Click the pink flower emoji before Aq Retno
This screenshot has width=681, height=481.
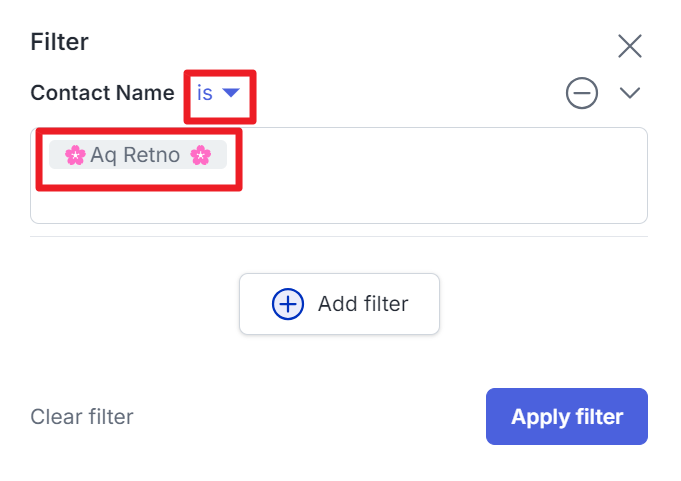(75, 155)
